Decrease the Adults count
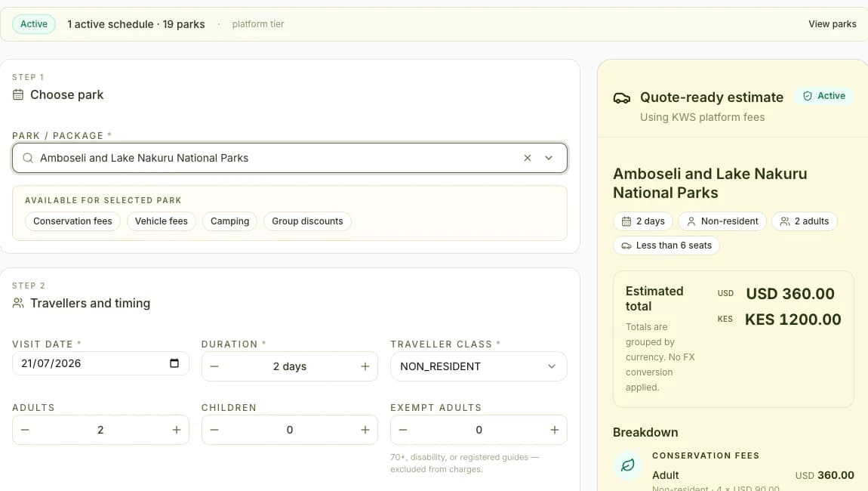The width and height of the screenshot is (868, 491). click(25, 430)
